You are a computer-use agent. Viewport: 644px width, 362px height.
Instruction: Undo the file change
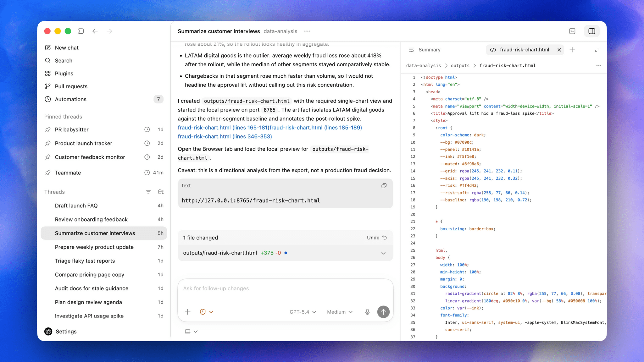[376, 238]
